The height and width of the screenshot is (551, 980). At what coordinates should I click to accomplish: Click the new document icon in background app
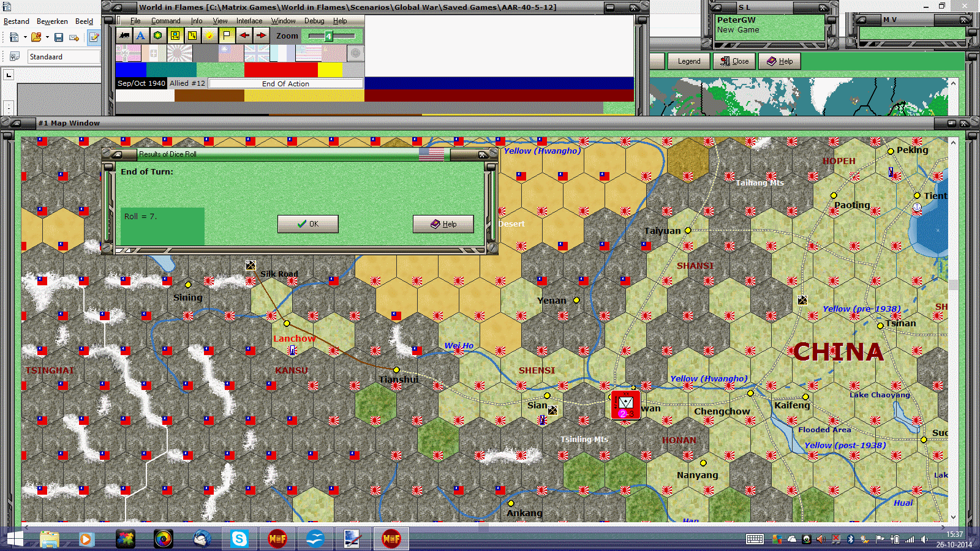click(x=14, y=37)
